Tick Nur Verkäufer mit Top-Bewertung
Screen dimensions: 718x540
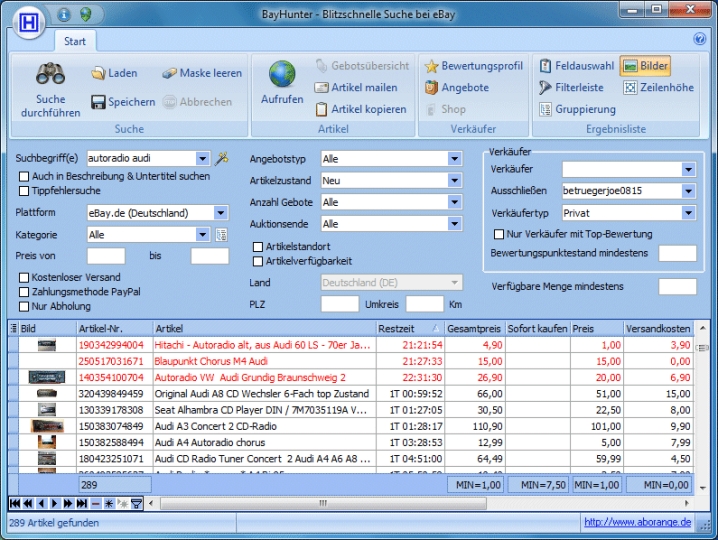coord(499,234)
